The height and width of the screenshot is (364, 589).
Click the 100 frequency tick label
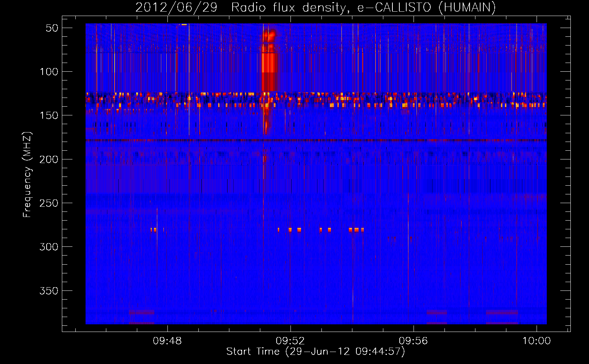[49, 72]
